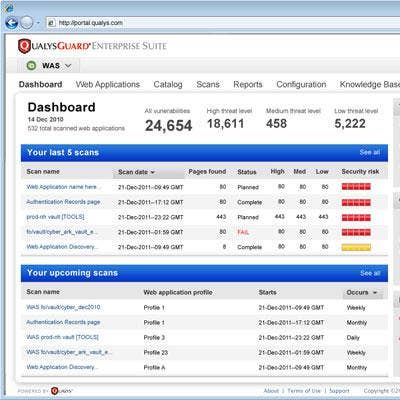This screenshot has height=400, width=400.
Task: Click the Internet Explorer icon in title bar
Action: click(9, 7)
